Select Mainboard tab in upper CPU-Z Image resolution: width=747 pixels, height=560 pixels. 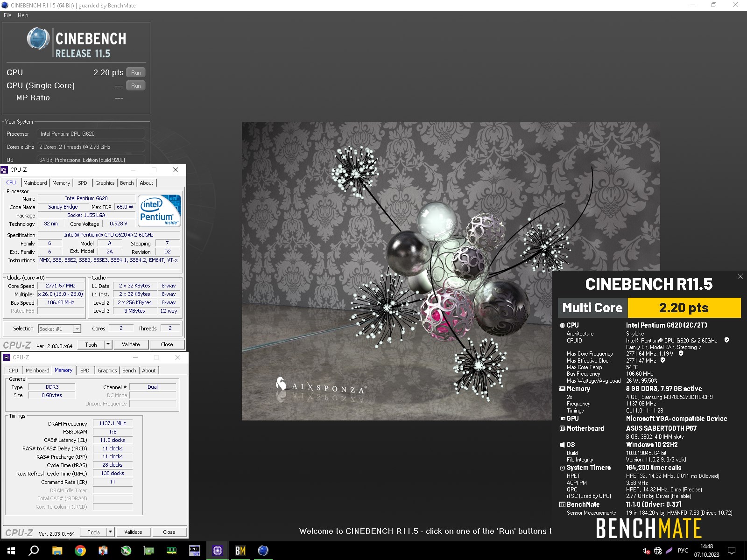click(35, 183)
